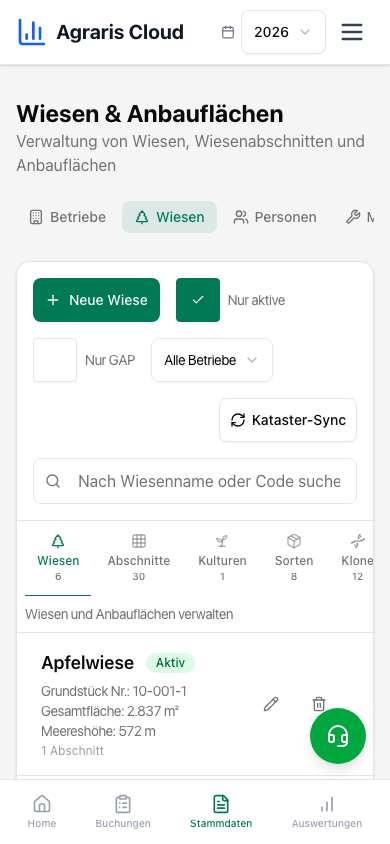Expand the Alle Betriebe dropdown
The image size is (390, 844).
212,360
